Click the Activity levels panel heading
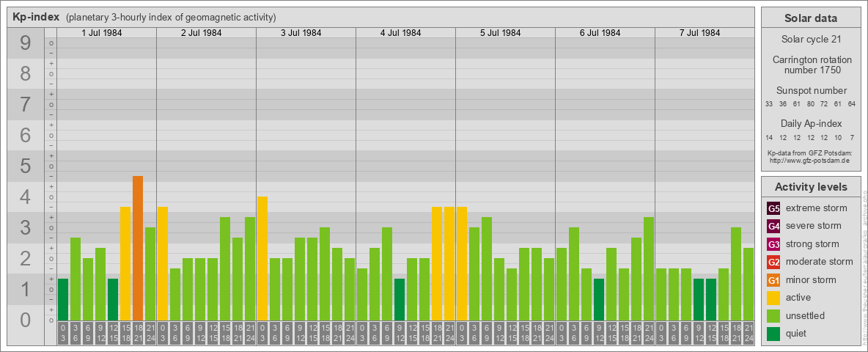This screenshot has width=868, height=352. [x=811, y=187]
